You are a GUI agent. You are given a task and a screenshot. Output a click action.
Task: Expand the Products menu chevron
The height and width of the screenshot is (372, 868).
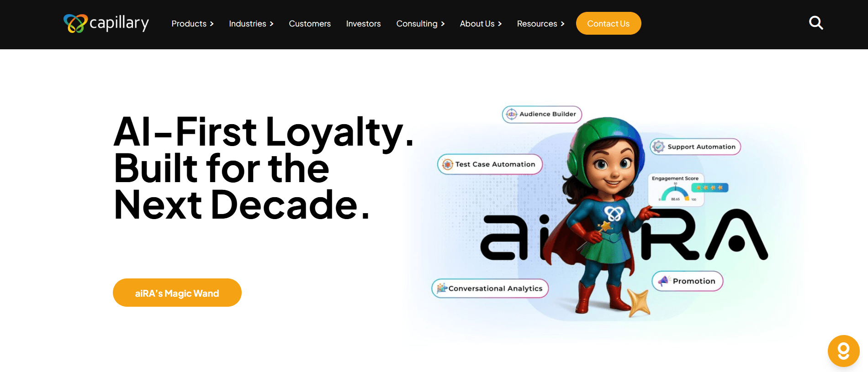coord(212,24)
